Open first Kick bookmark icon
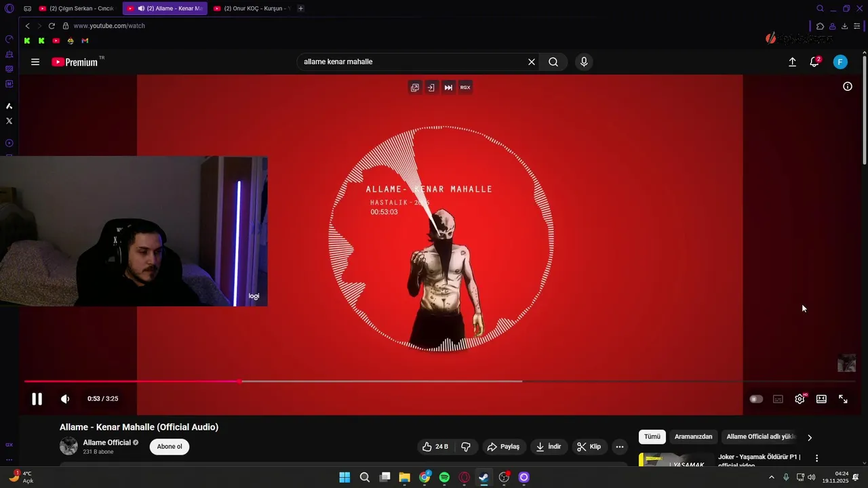Screen dimensions: 868x488 (27, 41)
